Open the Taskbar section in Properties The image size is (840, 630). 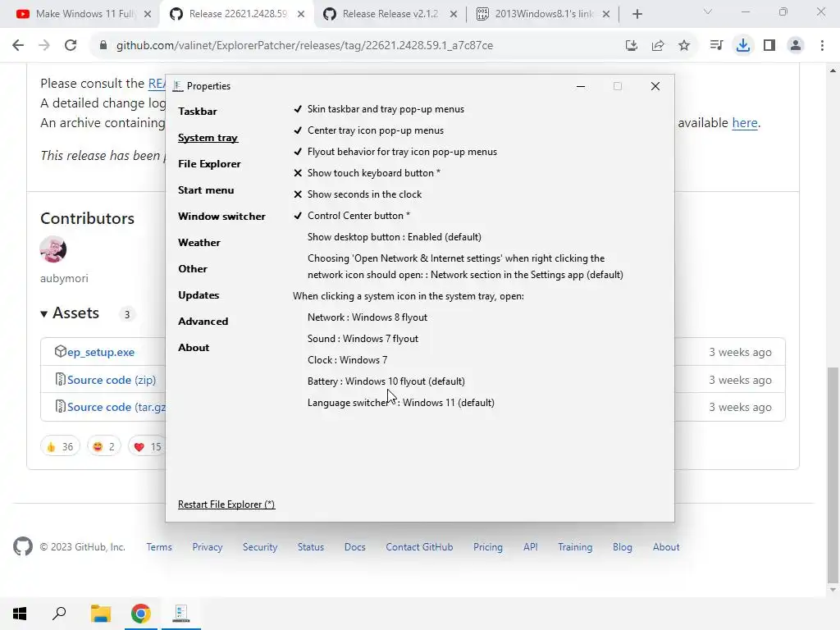(x=198, y=112)
